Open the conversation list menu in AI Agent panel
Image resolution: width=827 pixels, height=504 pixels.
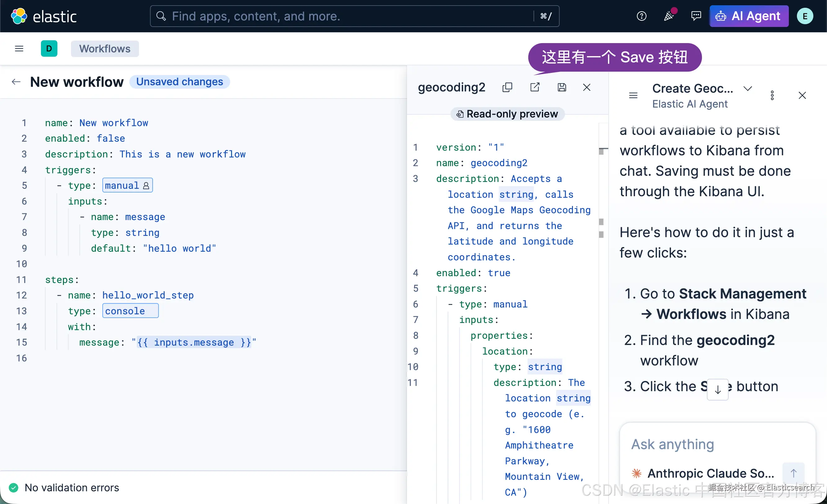tap(633, 95)
